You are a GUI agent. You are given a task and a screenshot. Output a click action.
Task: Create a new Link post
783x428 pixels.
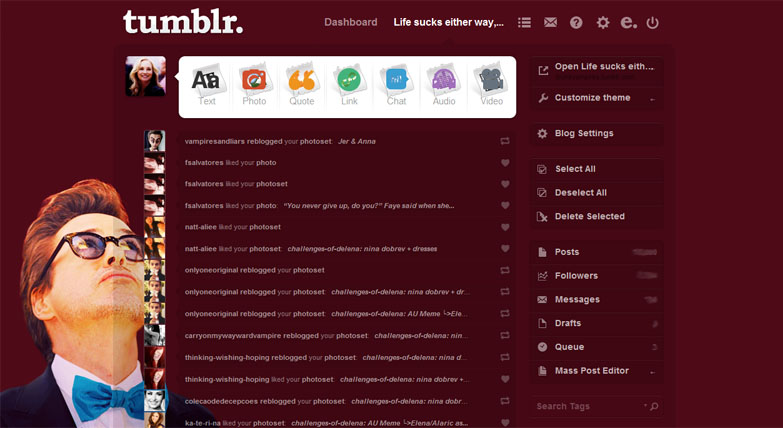point(349,85)
